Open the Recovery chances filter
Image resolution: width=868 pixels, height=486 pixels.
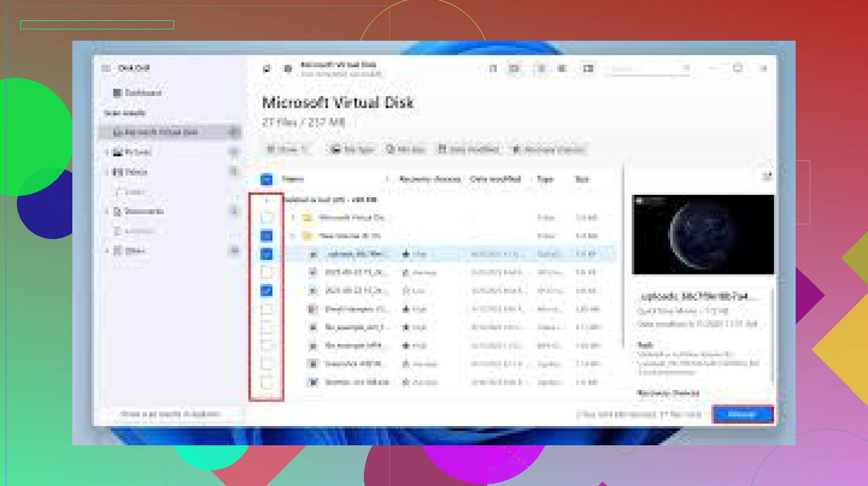[548, 150]
